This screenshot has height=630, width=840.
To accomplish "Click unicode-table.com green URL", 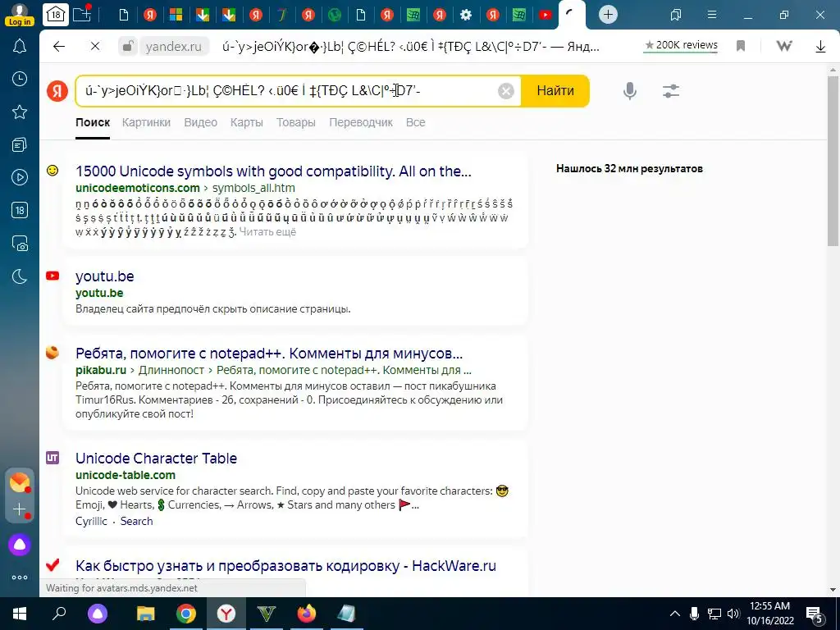I will (126, 475).
